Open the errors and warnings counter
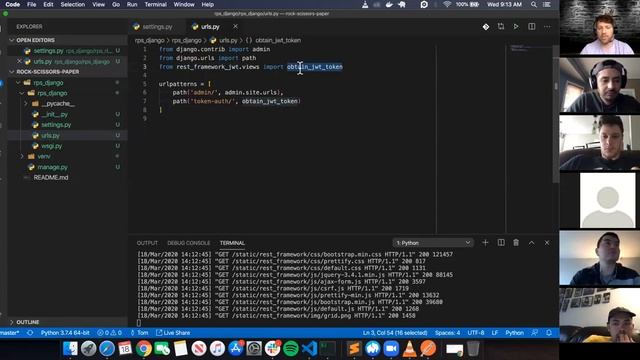The image size is (640, 360). [x=109, y=333]
